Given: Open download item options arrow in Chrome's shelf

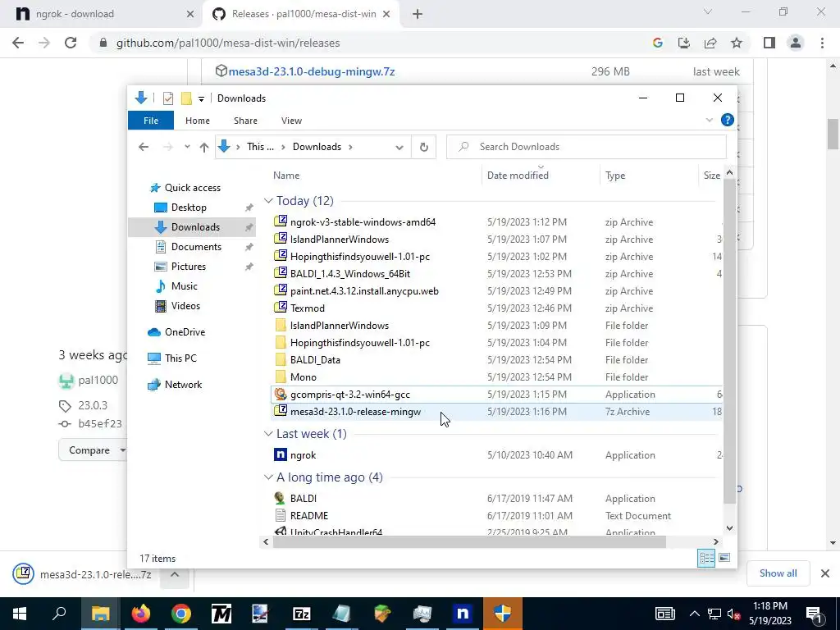Looking at the screenshot, I should click(175, 574).
